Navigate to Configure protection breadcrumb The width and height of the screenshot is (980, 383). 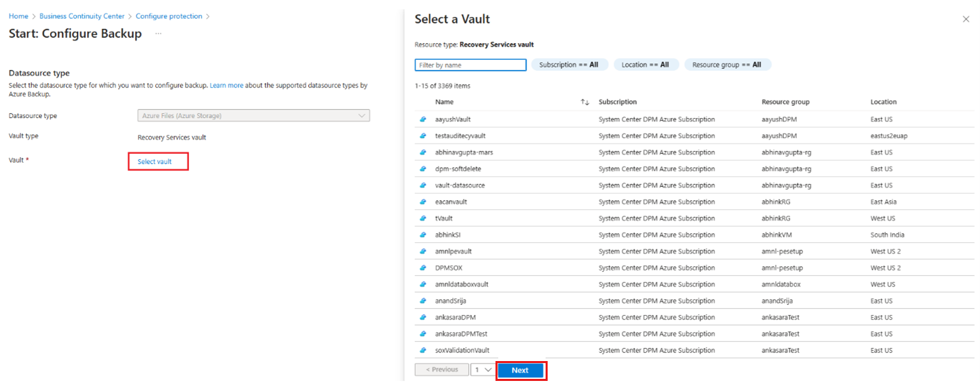click(169, 16)
